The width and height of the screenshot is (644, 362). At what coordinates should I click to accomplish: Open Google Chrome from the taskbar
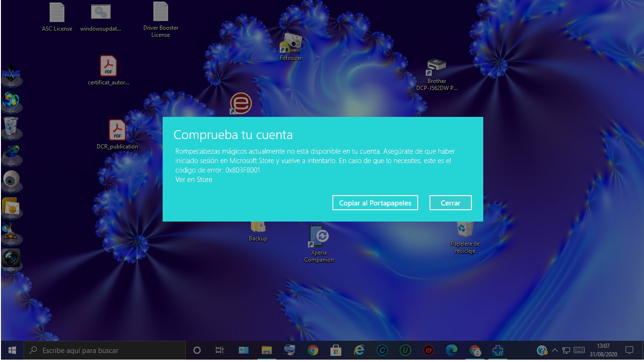point(313,350)
